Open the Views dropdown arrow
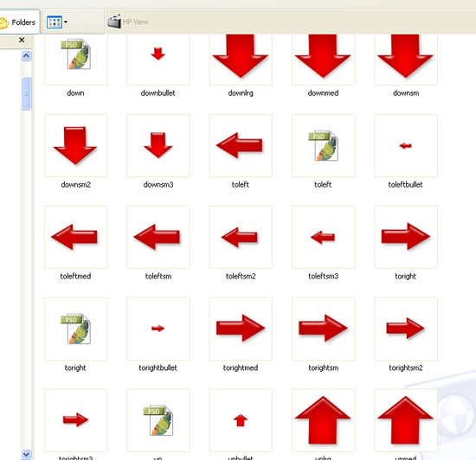 coord(66,22)
